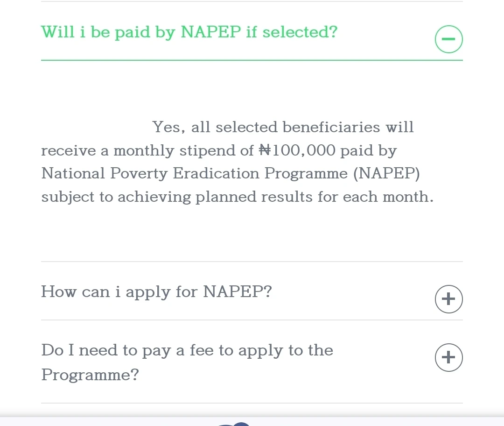
Task: Click the ₦100,000 amount in the answer
Action: pyautogui.click(x=297, y=150)
